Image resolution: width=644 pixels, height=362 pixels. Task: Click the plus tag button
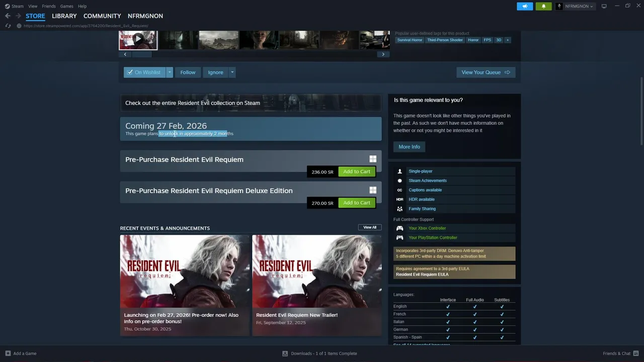[507, 40]
